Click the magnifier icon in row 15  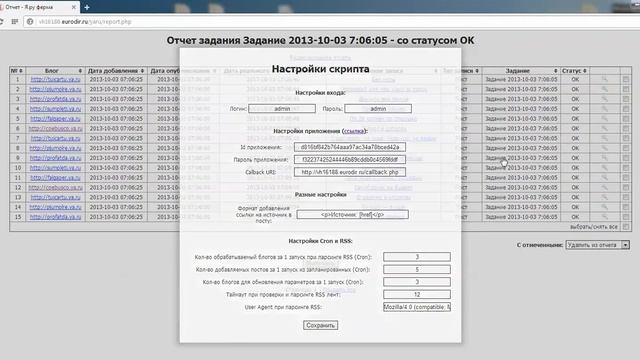coord(604,217)
